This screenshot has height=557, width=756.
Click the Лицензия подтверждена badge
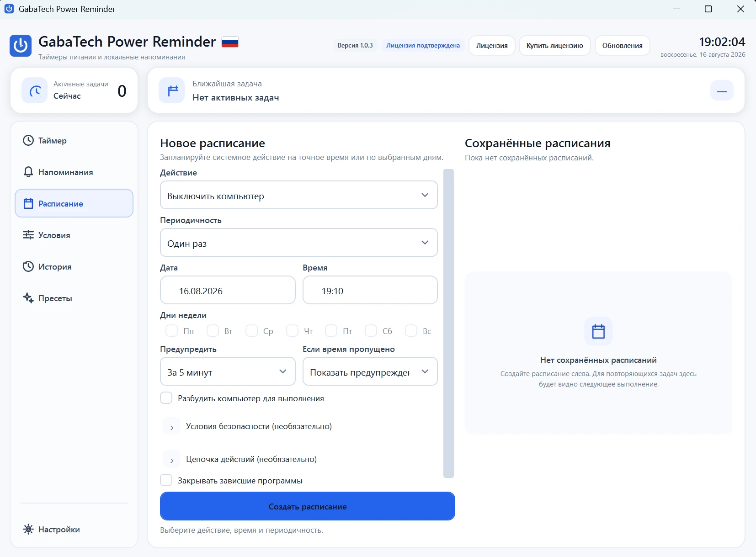(423, 45)
